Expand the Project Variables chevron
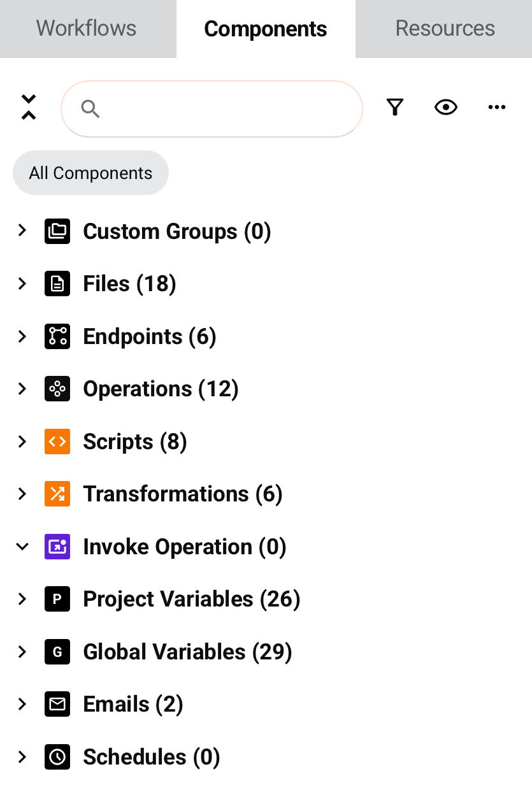 tap(22, 599)
